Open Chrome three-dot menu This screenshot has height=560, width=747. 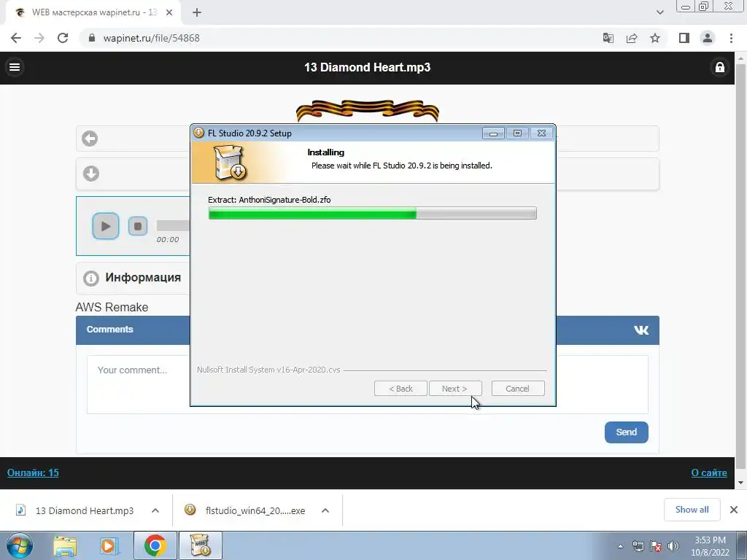pyautogui.click(x=731, y=38)
